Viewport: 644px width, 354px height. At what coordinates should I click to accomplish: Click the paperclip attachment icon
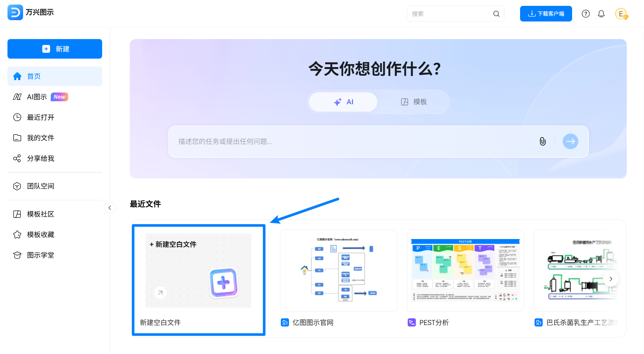[x=543, y=141]
